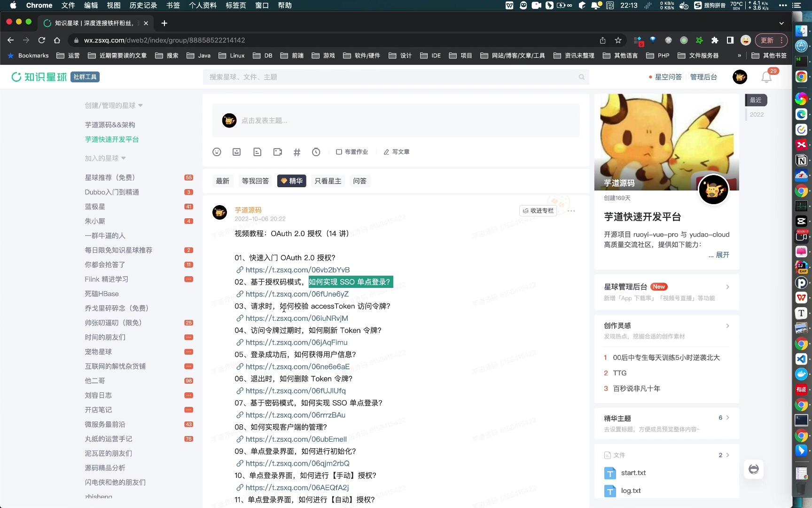Click the 知识星球 logo
Viewport: 812px width, 508px height.
[39, 77]
